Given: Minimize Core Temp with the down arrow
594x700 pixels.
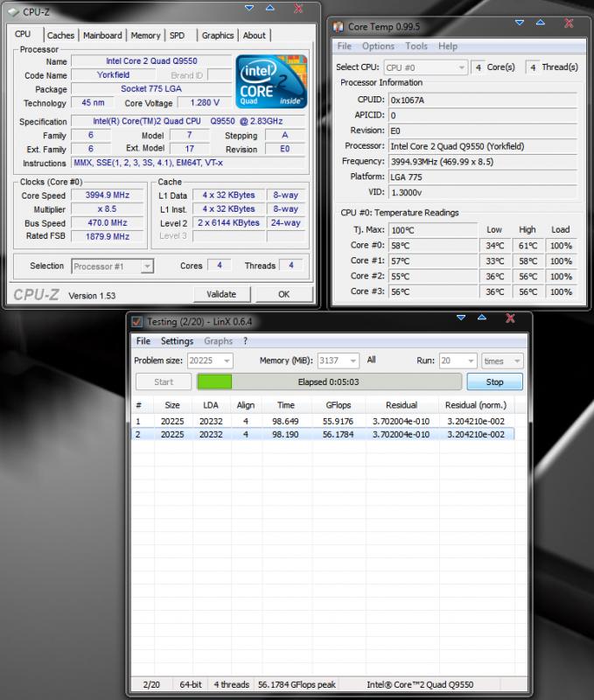Looking at the screenshot, I should coord(519,23).
